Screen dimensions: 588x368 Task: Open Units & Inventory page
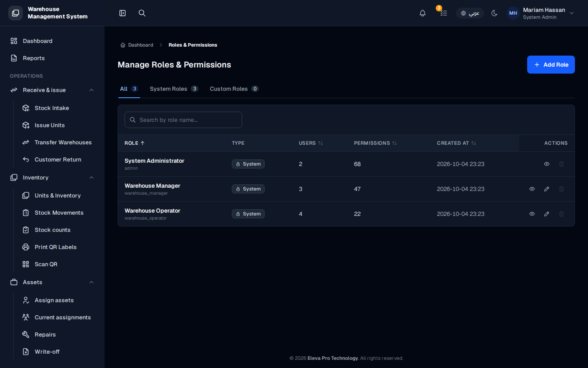[x=58, y=195]
